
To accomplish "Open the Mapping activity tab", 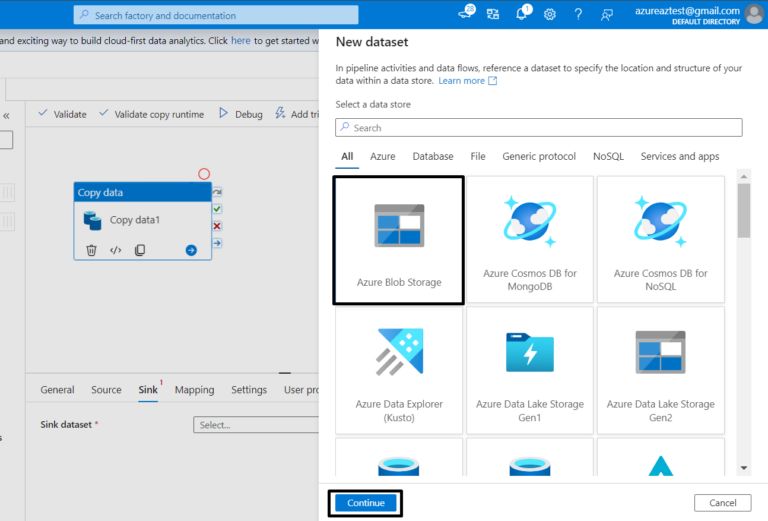I will click(194, 390).
